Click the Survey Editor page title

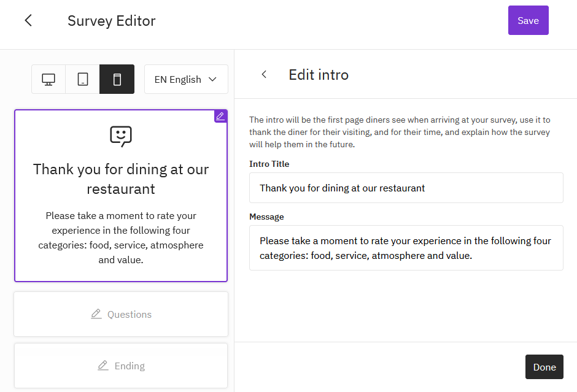pos(111,21)
